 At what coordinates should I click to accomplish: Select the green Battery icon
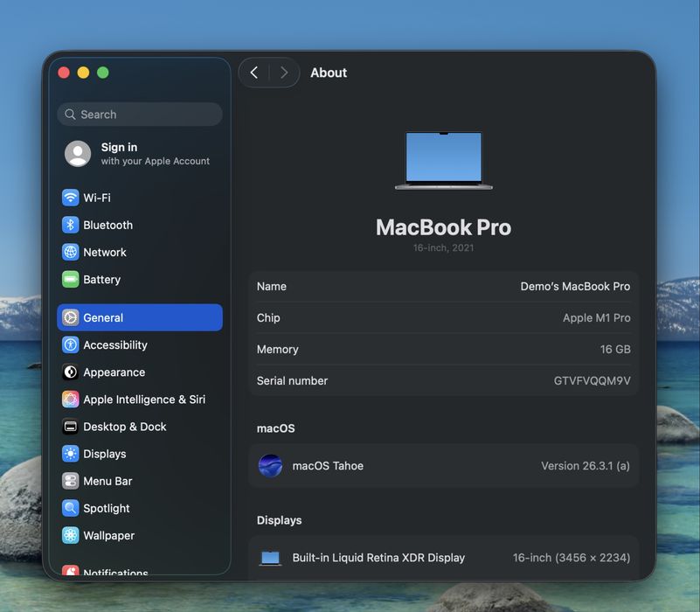70,279
